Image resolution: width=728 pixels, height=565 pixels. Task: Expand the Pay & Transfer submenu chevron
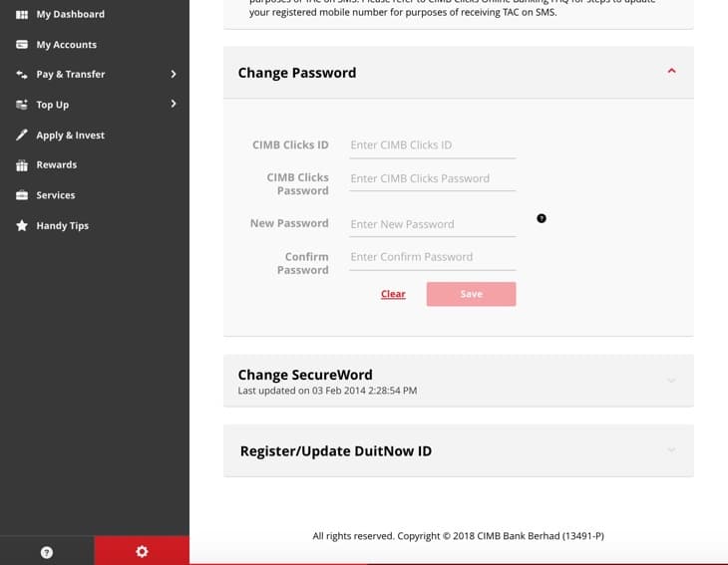(174, 74)
